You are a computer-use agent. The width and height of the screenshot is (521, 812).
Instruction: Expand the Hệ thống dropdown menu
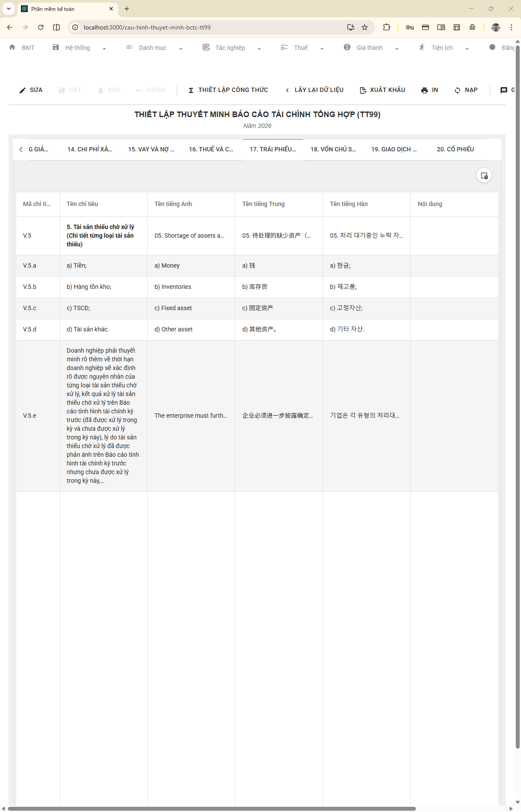(x=79, y=48)
